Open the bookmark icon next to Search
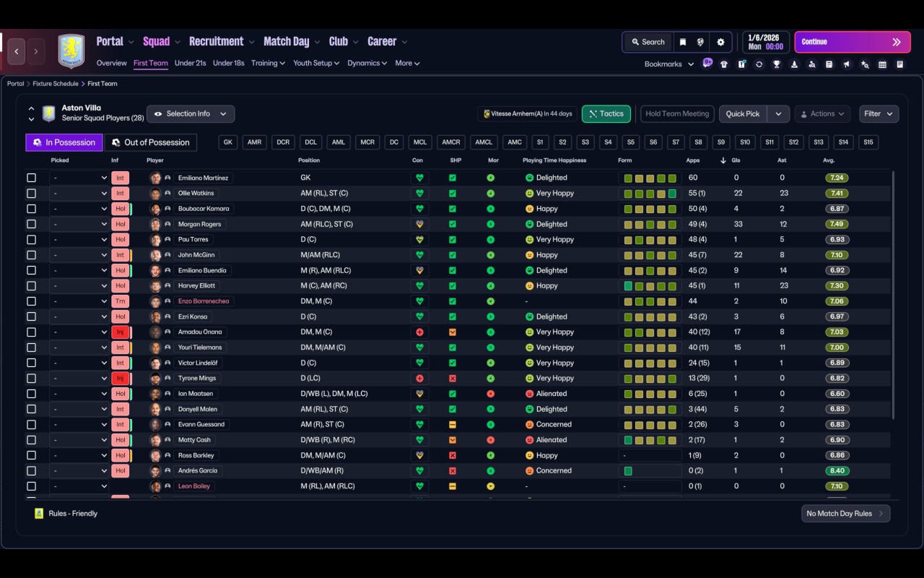924x578 pixels. click(682, 42)
